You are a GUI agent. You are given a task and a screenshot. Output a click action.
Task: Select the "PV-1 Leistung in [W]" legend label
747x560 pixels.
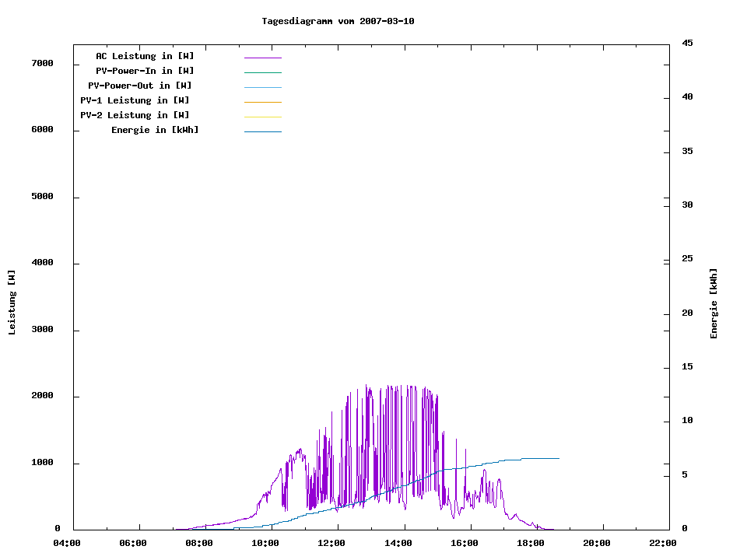(x=135, y=100)
